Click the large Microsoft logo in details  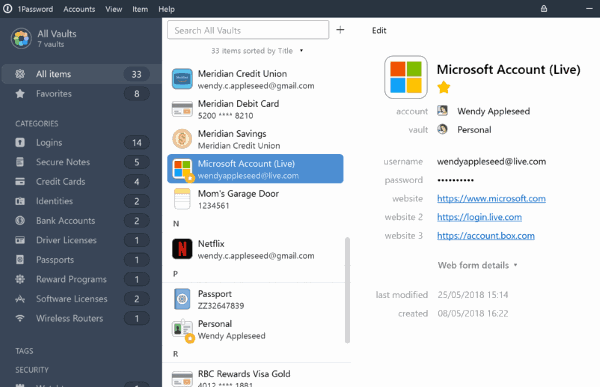[x=406, y=77]
